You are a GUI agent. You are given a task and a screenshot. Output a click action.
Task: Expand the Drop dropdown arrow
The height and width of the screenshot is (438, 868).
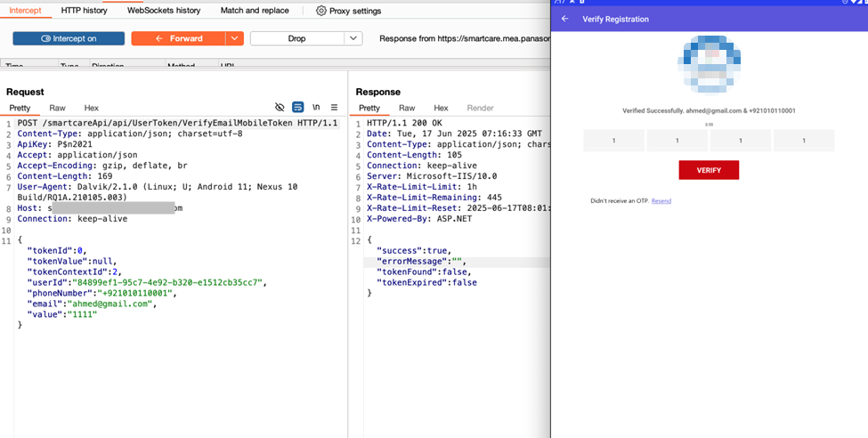tap(353, 38)
